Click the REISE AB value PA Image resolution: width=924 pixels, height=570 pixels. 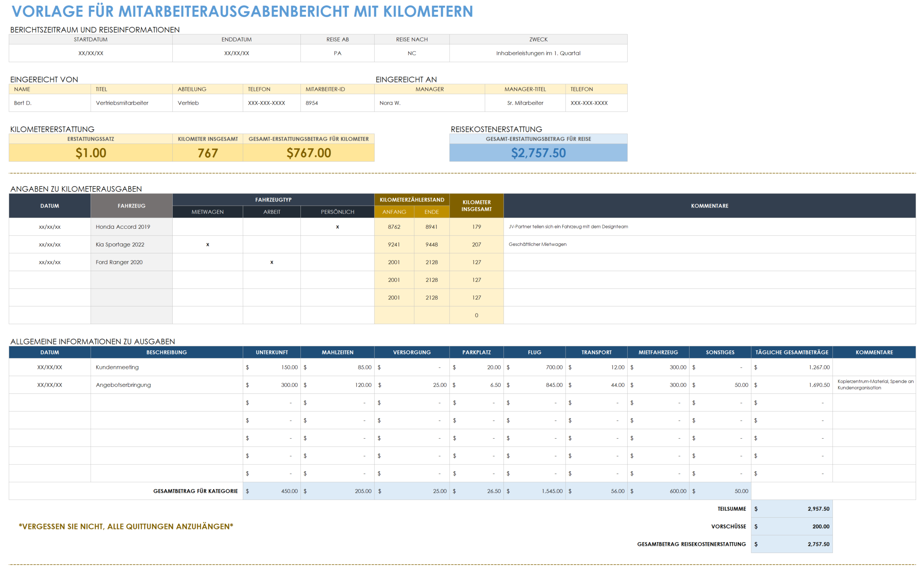pos(338,53)
